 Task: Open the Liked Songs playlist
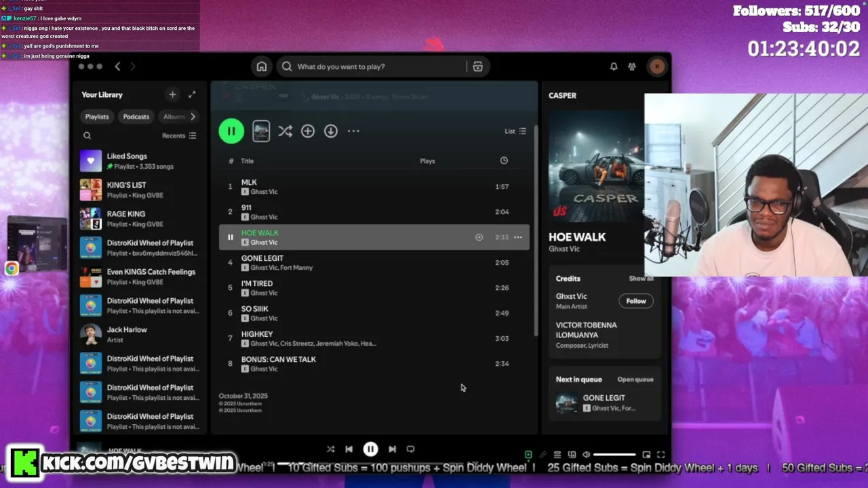pyautogui.click(x=140, y=161)
